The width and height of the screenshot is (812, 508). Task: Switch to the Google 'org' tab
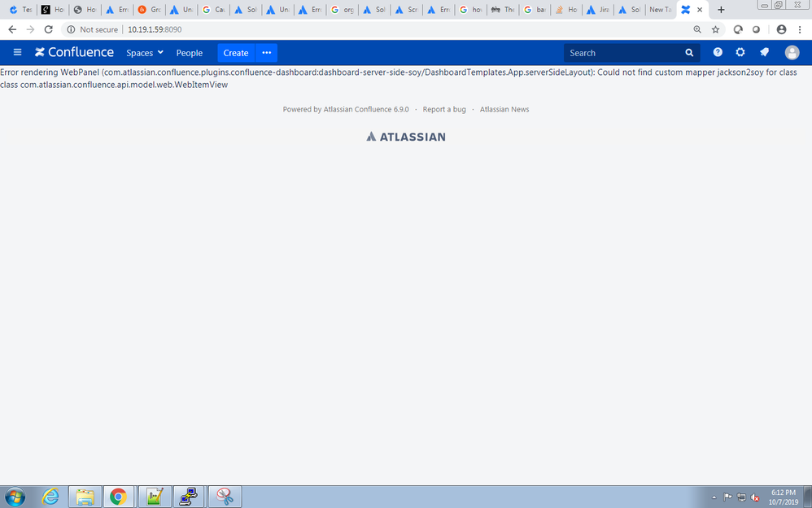click(x=342, y=9)
